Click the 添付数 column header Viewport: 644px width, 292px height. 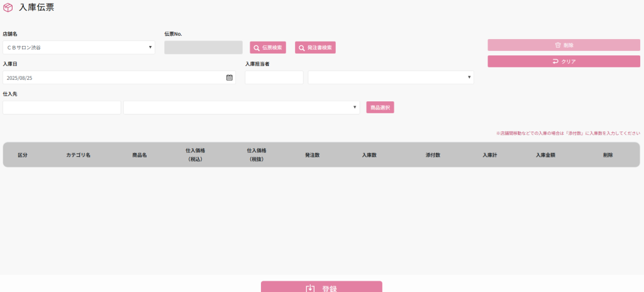click(433, 155)
